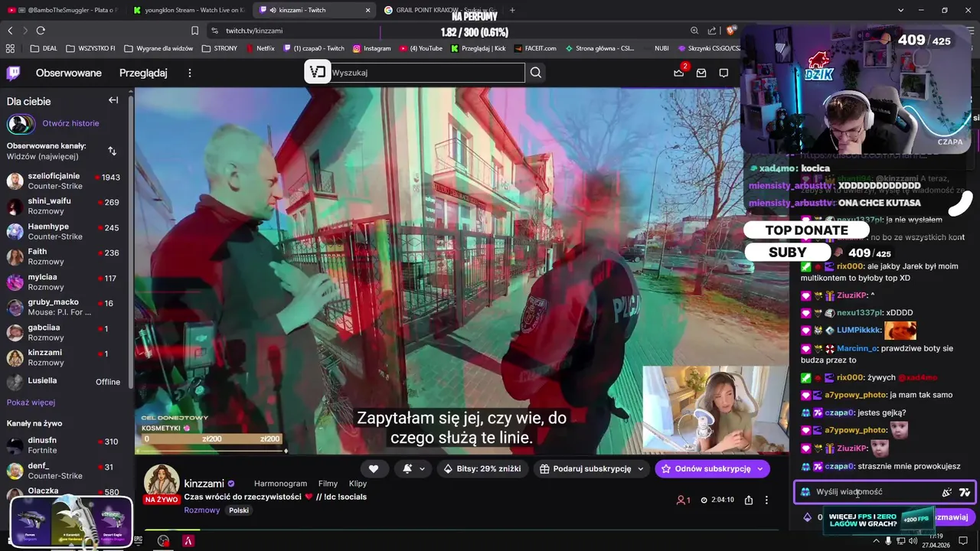Click the taskbar volume speaker icon

tap(913, 541)
